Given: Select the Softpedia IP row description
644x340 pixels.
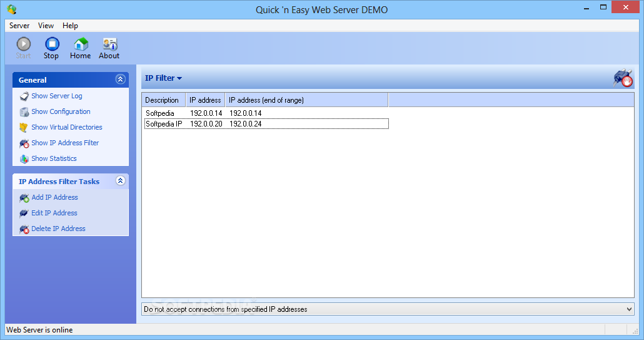Looking at the screenshot, I should click(x=164, y=124).
